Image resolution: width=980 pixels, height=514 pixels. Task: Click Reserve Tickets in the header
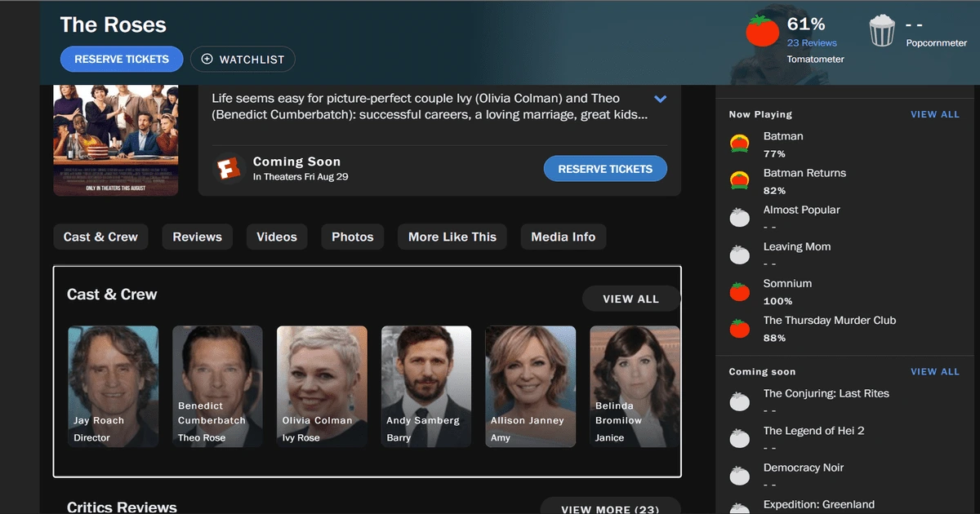pos(122,59)
